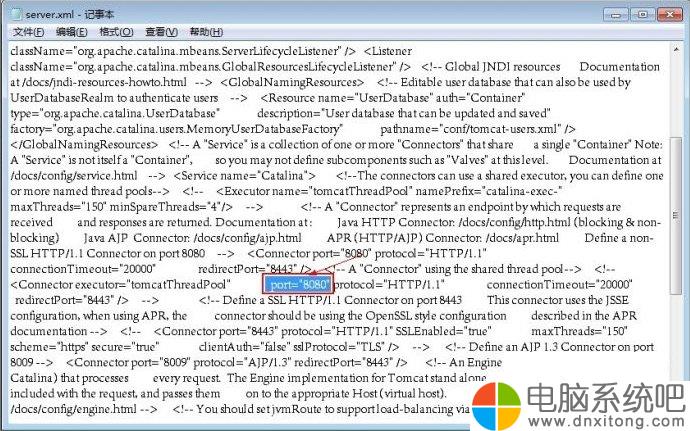Click the text 'pathname="conf/tomcat-users.xml"'
Viewport: 690px width, 431px height.
[471, 129]
